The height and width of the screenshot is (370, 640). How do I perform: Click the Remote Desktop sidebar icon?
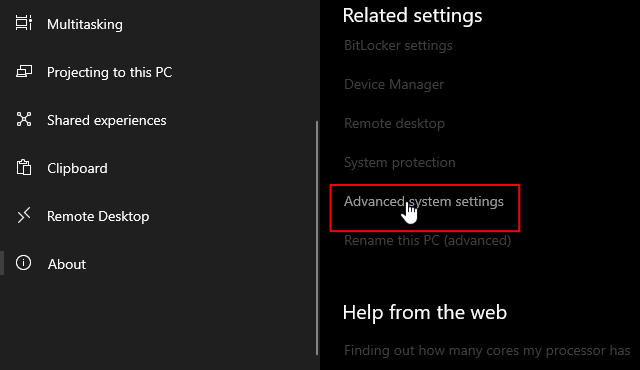[24, 215]
